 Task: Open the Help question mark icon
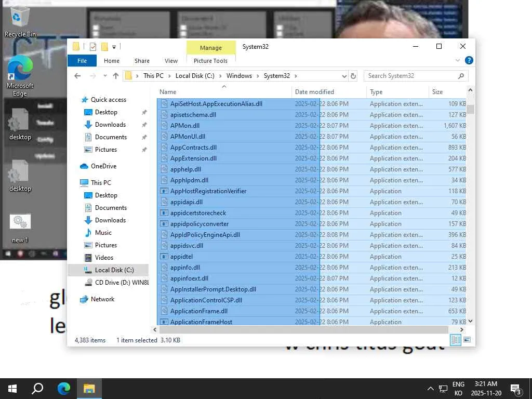point(469,60)
